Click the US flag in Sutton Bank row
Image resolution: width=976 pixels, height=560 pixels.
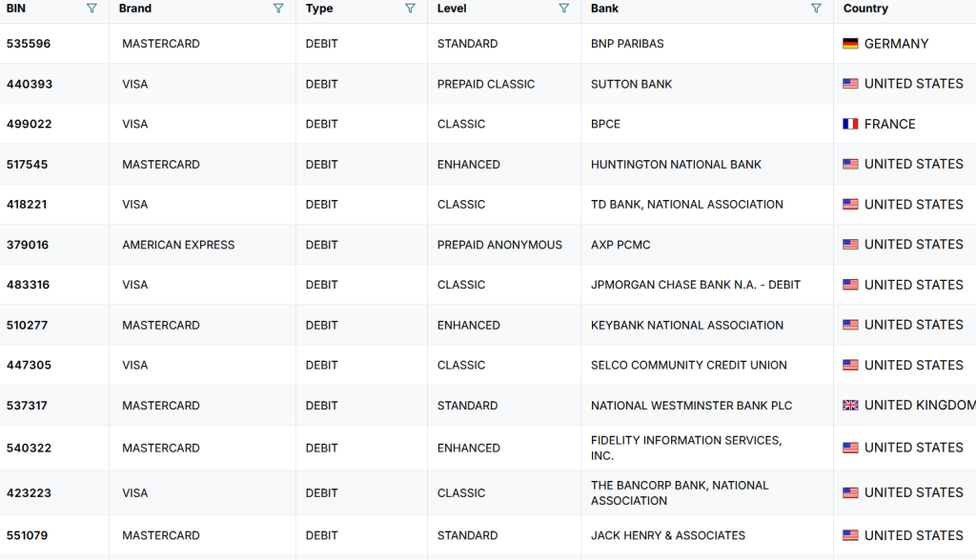tap(850, 84)
